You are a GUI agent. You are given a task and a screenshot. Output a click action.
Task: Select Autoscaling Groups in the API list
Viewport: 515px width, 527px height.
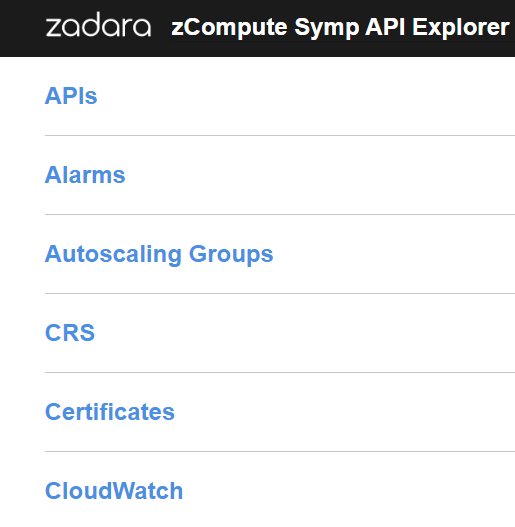(x=159, y=254)
